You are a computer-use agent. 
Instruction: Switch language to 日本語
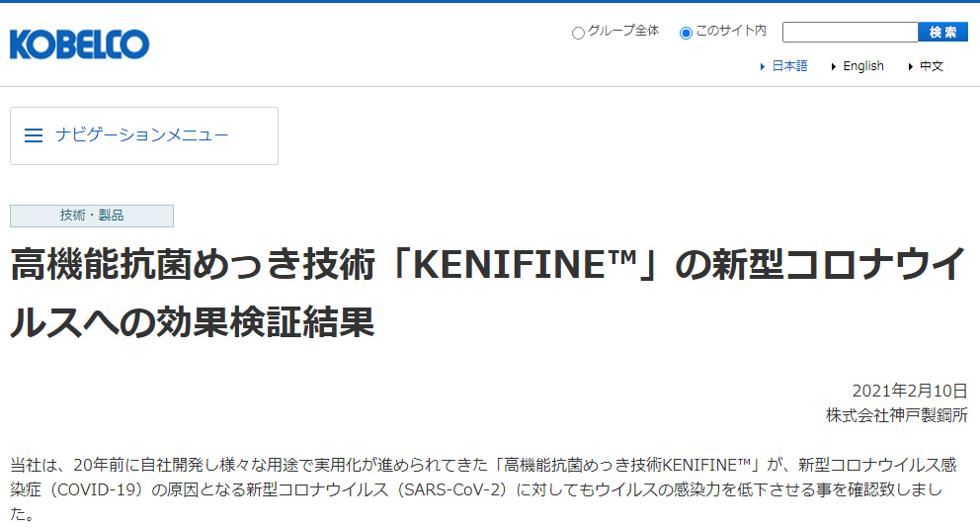(x=789, y=65)
